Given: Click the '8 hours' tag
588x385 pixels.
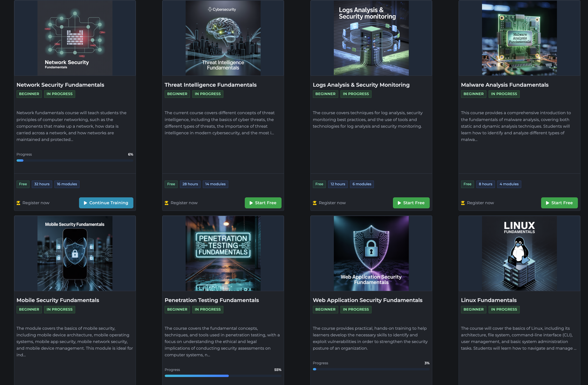Looking at the screenshot, I should pyautogui.click(x=486, y=184).
